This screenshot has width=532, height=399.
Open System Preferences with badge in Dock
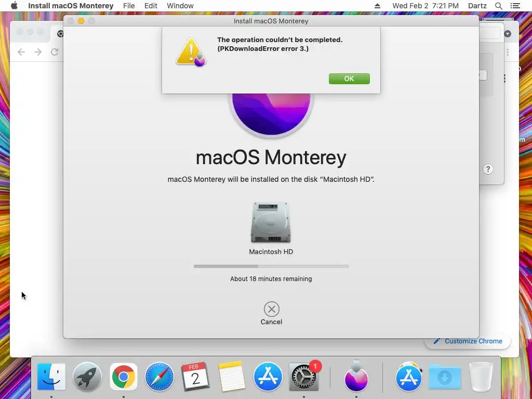[303, 377]
